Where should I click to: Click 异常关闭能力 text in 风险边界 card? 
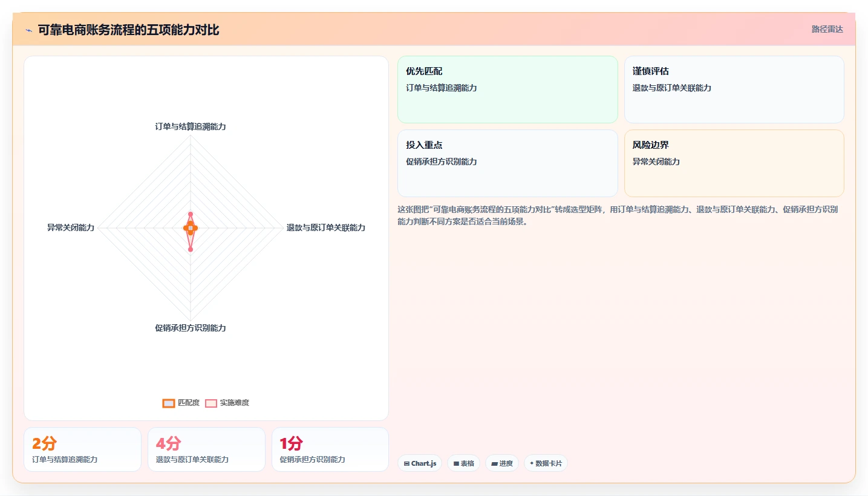tap(656, 162)
